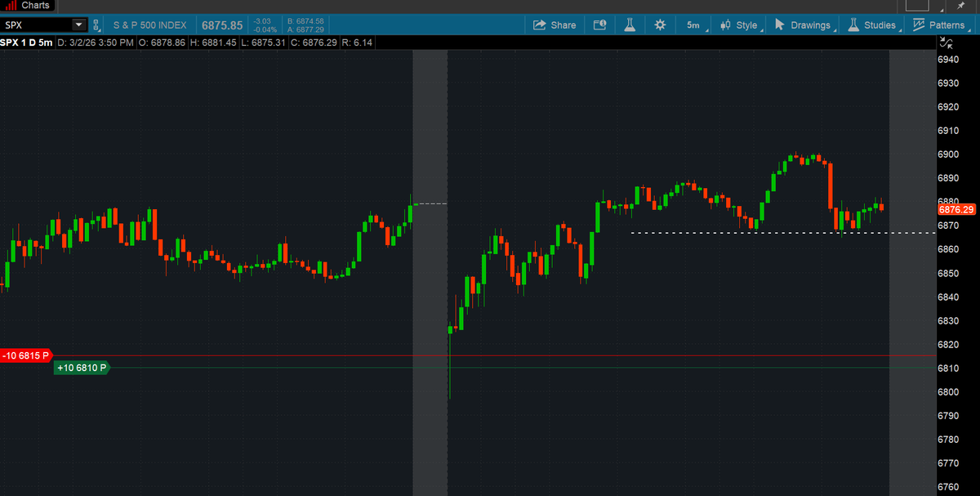Viewport: 980px width, 496px height.
Task: Click the S & P 500 INDEX description
Action: 150,25
